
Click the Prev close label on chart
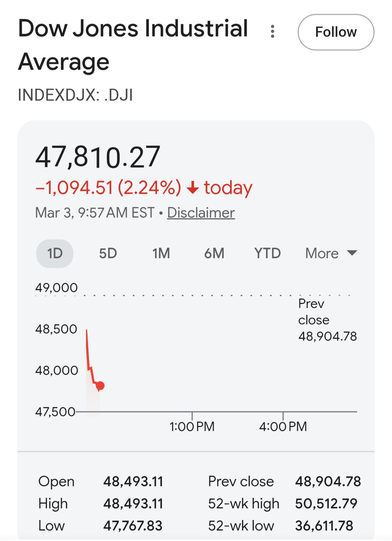(x=314, y=312)
